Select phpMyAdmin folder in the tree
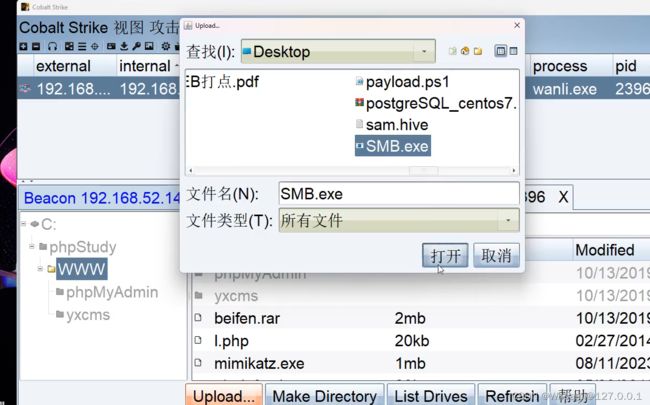This screenshot has width=650, height=405. (112, 292)
